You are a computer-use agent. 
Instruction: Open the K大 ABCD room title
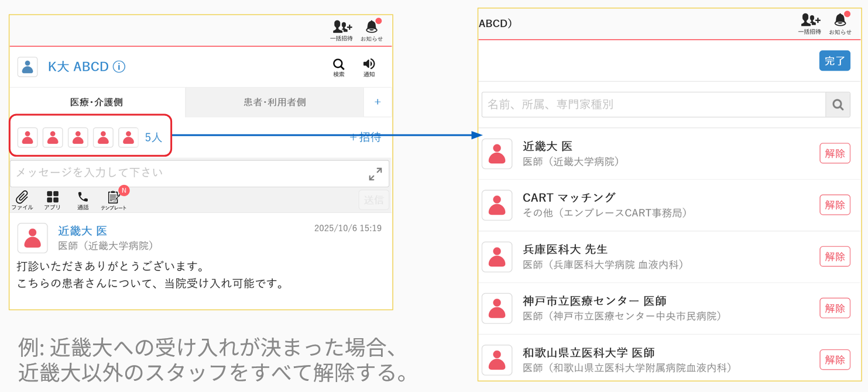(78, 67)
